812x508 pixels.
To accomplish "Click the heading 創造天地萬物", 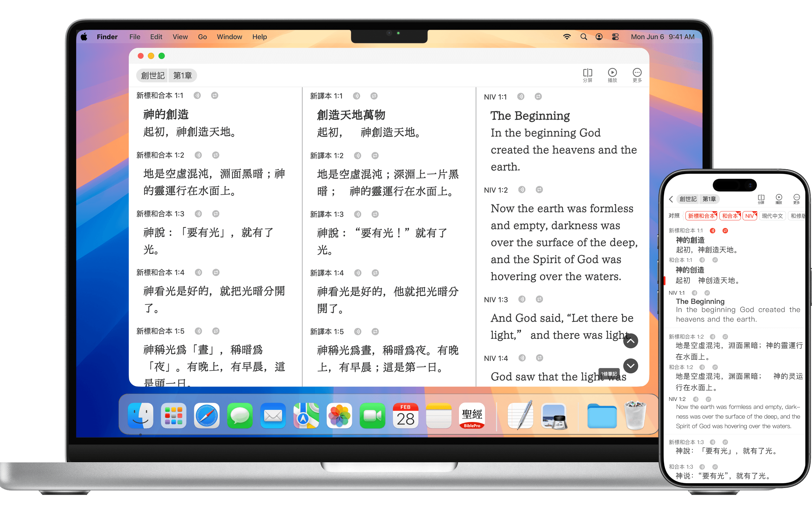I will pyautogui.click(x=351, y=115).
